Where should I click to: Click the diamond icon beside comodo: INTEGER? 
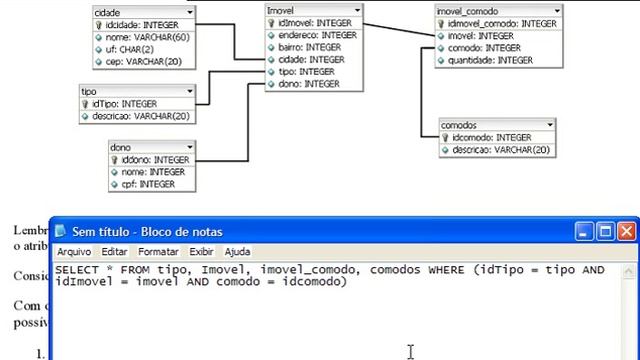[441, 49]
